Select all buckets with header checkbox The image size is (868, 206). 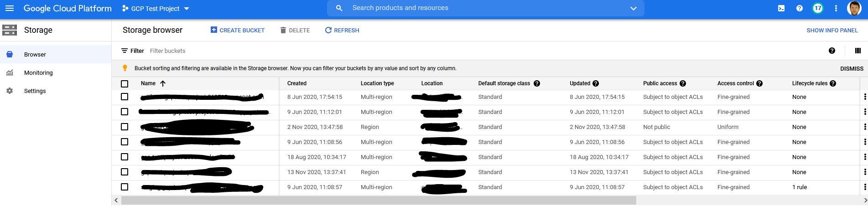click(125, 84)
